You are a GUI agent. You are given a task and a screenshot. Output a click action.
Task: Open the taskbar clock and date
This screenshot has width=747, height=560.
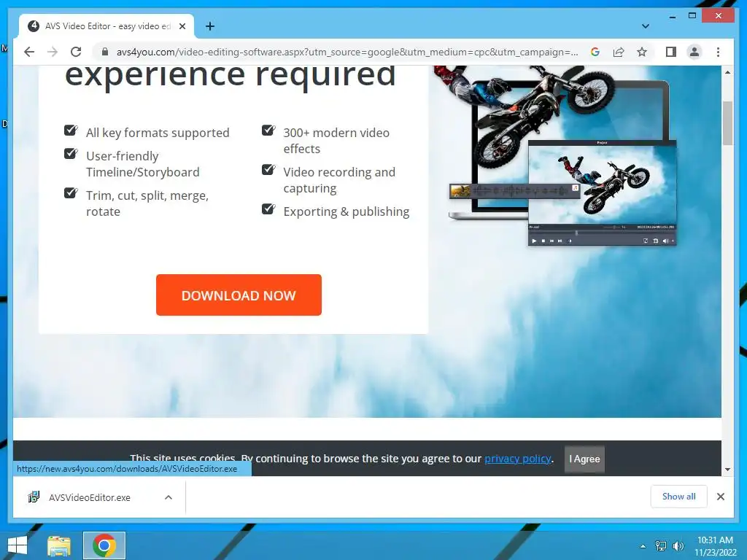point(715,546)
